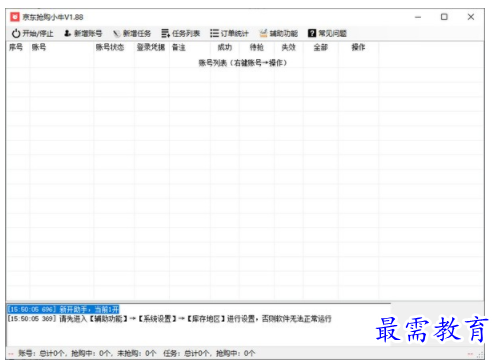Click the 订单统计 bullet-list icon
This screenshot has width=497, height=361.
coord(214,33)
